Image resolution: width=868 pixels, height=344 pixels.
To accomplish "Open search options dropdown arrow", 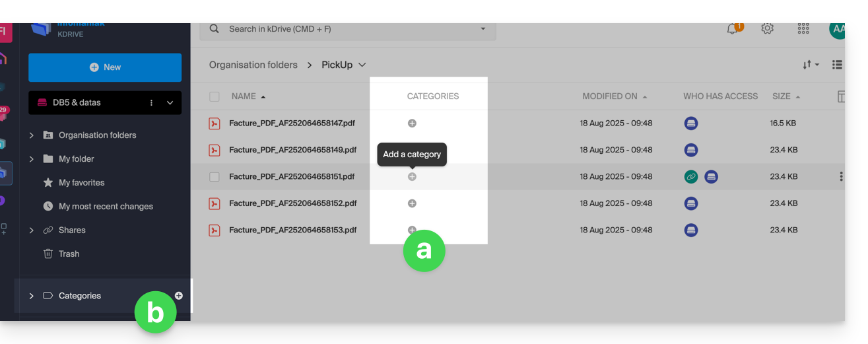I will coord(483,29).
